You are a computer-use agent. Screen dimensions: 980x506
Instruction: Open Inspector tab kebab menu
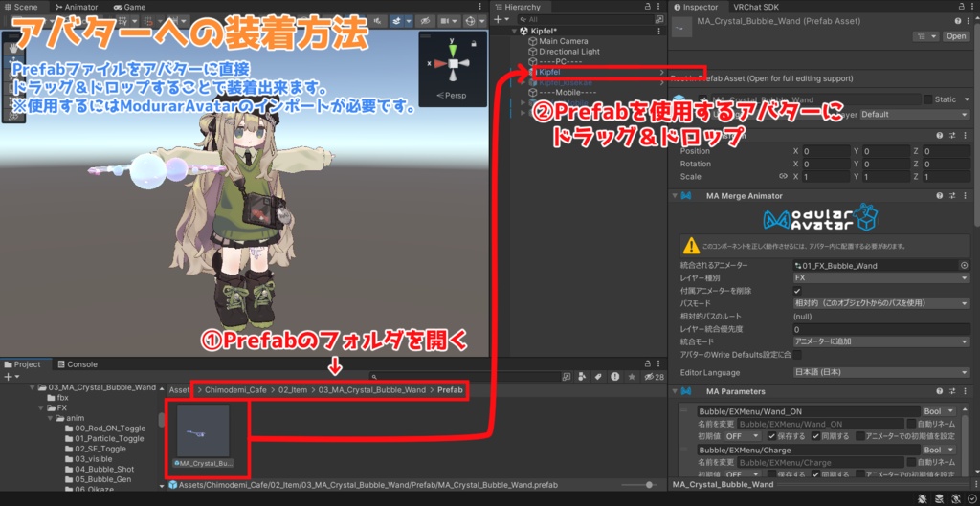971,7
